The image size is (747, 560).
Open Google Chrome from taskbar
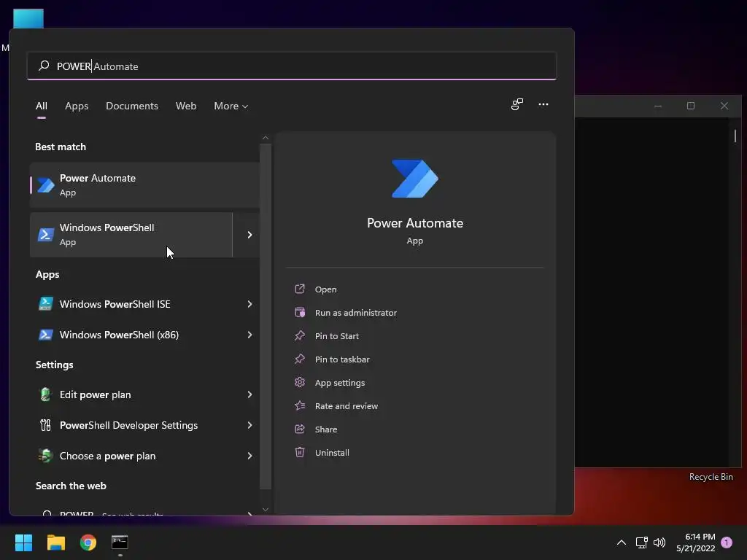click(x=88, y=542)
